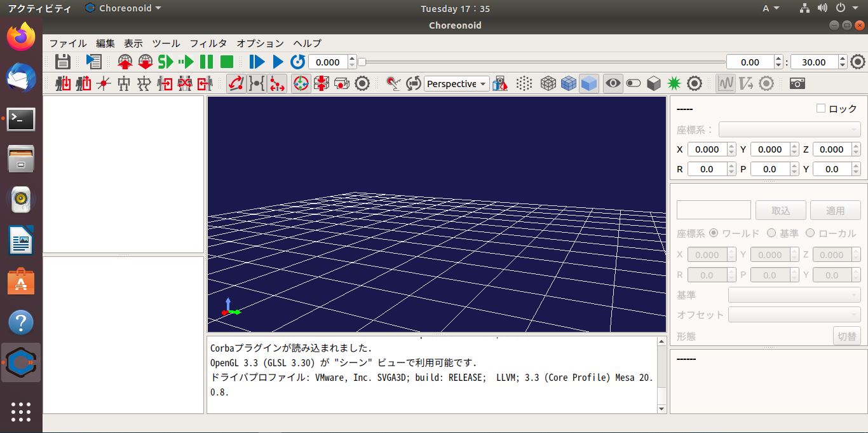Click the 適用 button
Viewport: 868px width, 433px height.
click(x=836, y=210)
